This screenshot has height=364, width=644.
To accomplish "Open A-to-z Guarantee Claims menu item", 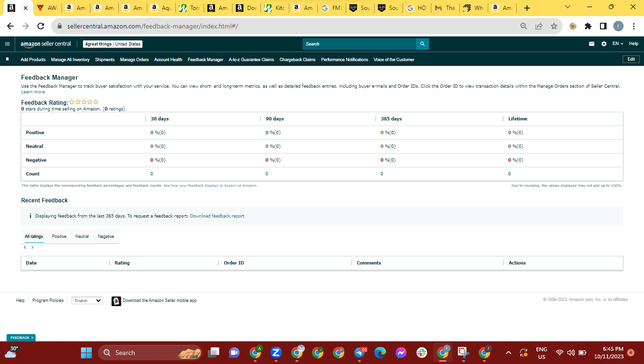I will [251, 60].
